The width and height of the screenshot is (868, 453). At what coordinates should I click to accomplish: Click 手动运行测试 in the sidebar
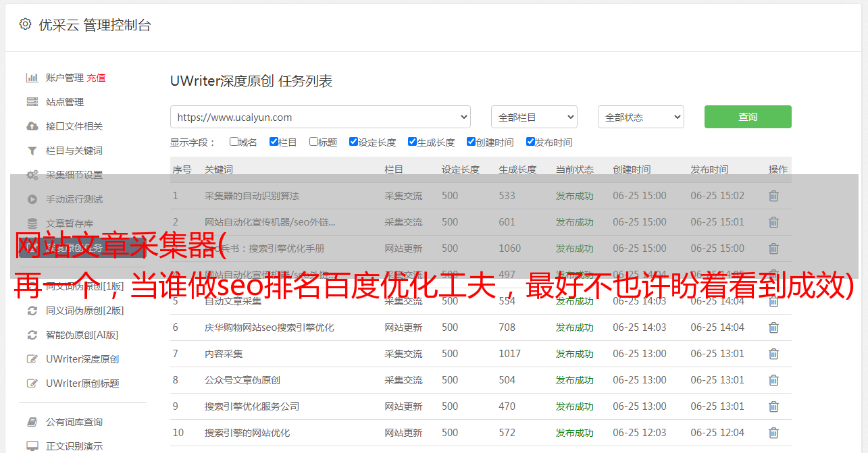[74, 199]
